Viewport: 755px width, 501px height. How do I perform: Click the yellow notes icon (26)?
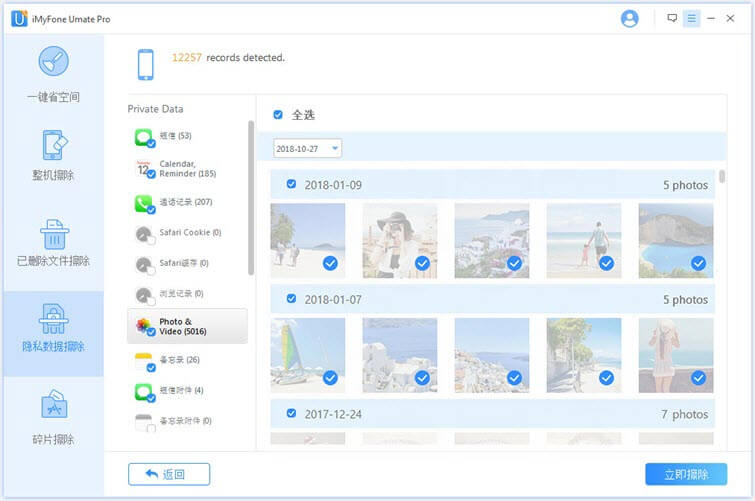(x=144, y=360)
